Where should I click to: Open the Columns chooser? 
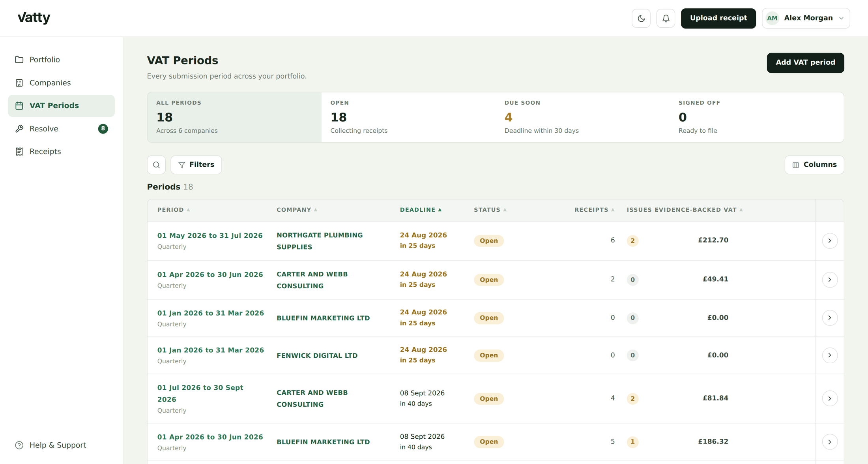(814, 165)
